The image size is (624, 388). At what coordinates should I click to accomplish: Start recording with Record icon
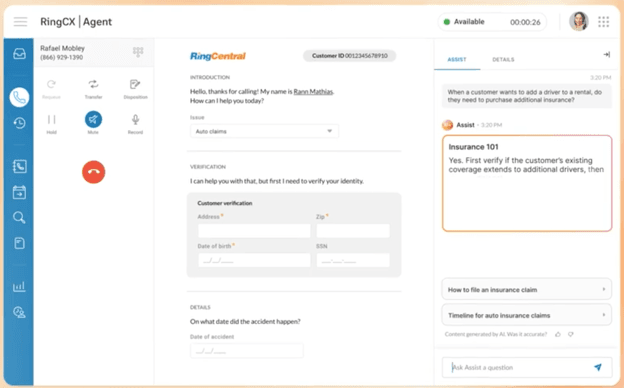click(x=135, y=119)
